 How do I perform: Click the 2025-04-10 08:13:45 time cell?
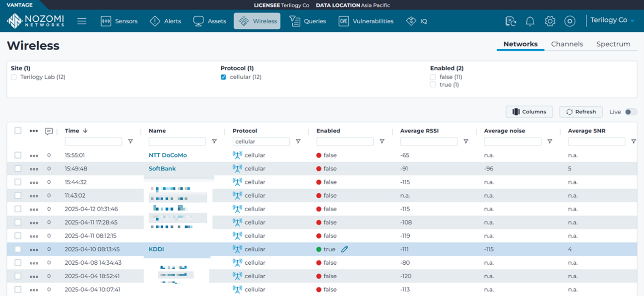pyautogui.click(x=92, y=249)
